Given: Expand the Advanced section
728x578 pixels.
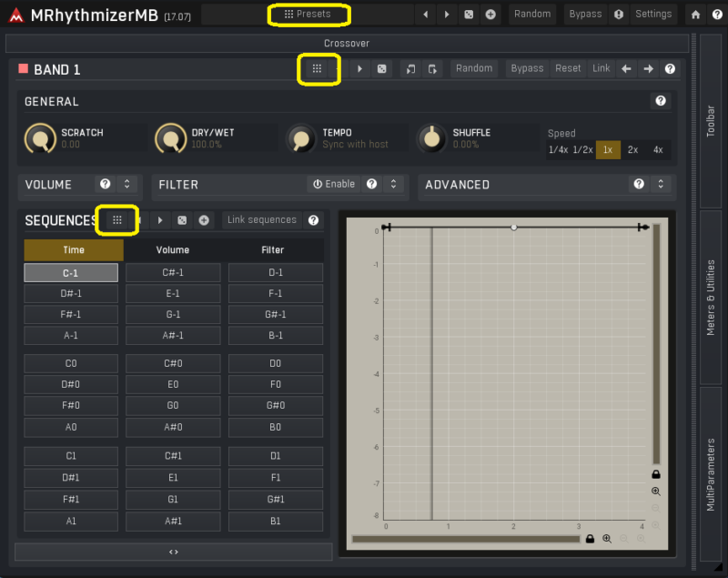Looking at the screenshot, I should coord(661,184).
